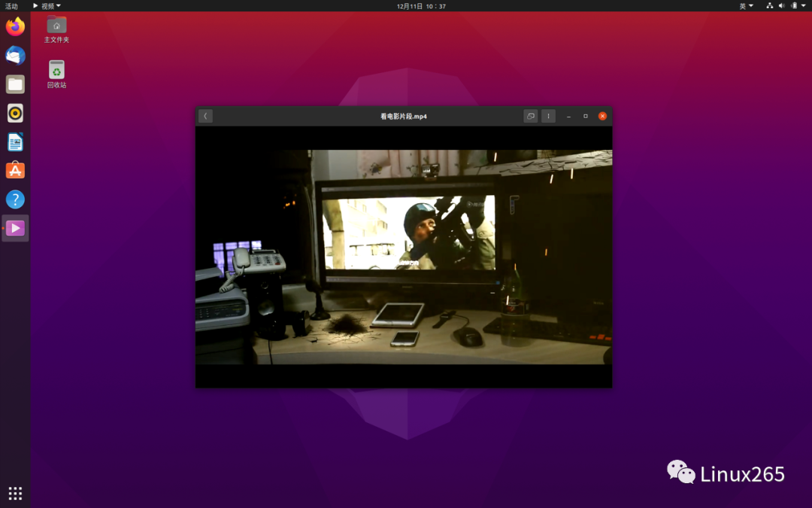Click the network status icon
The width and height of the screenshot is (812, 508).
click(x=770, y=6)
